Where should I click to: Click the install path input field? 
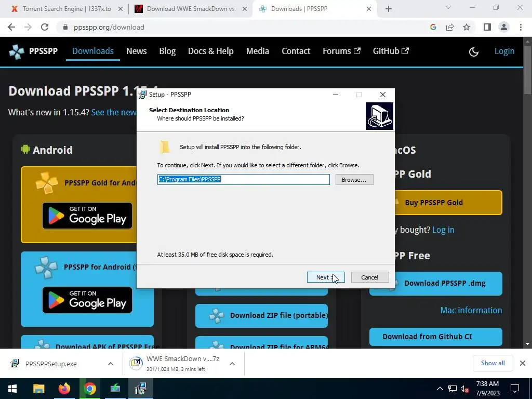[x=243, y=179]
